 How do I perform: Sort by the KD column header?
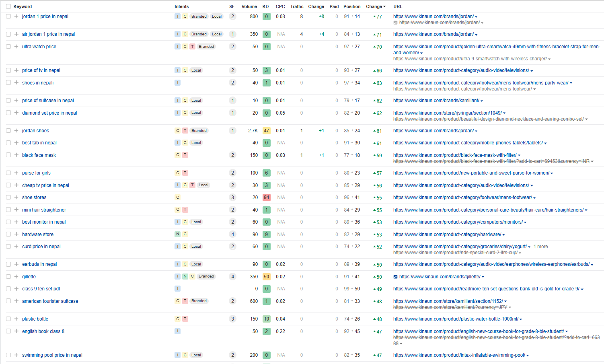coord(265,6)
